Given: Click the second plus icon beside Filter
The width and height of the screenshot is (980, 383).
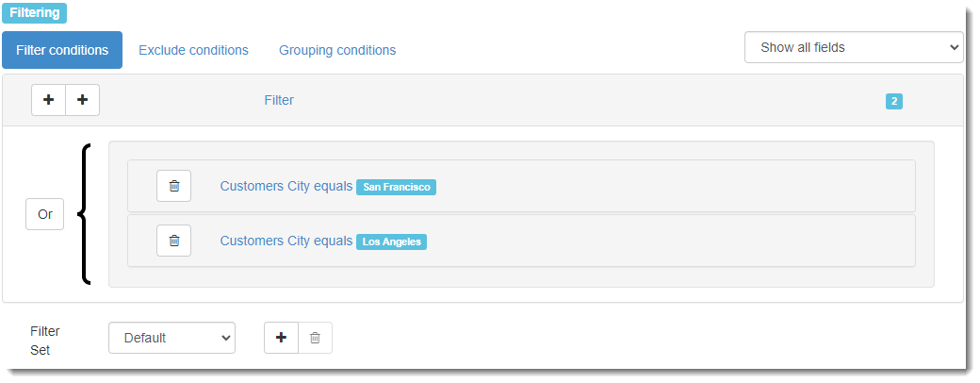Looking at the screenshot, I should click(x=83, y=100).
